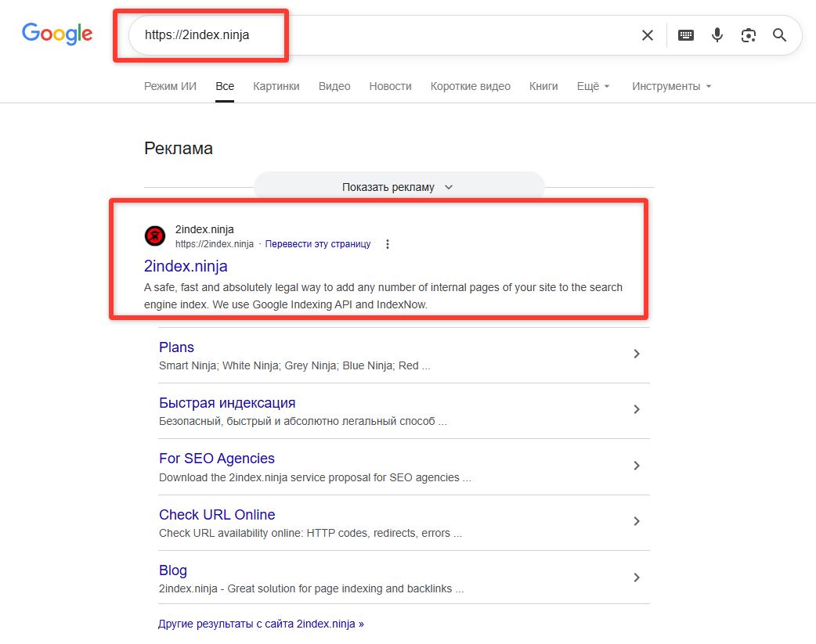
Task: Open Check URL Online sitelink
Action: (x=217, y=515)
